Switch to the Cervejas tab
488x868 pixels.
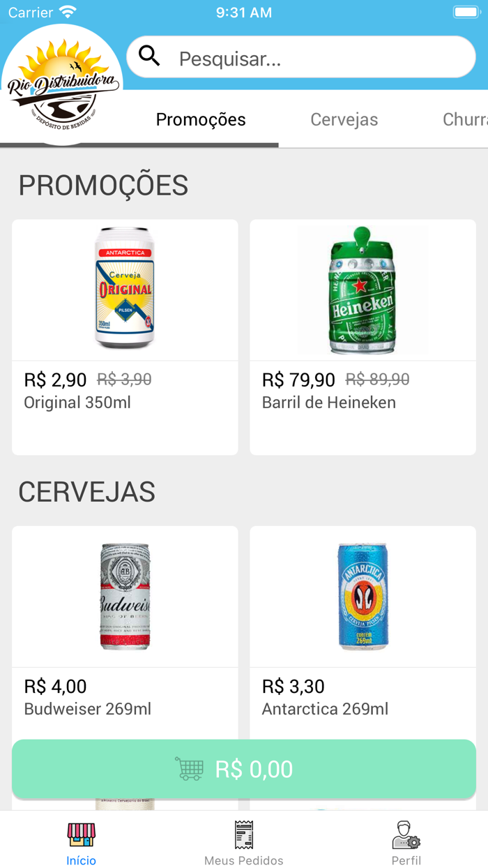coord(344,119)
